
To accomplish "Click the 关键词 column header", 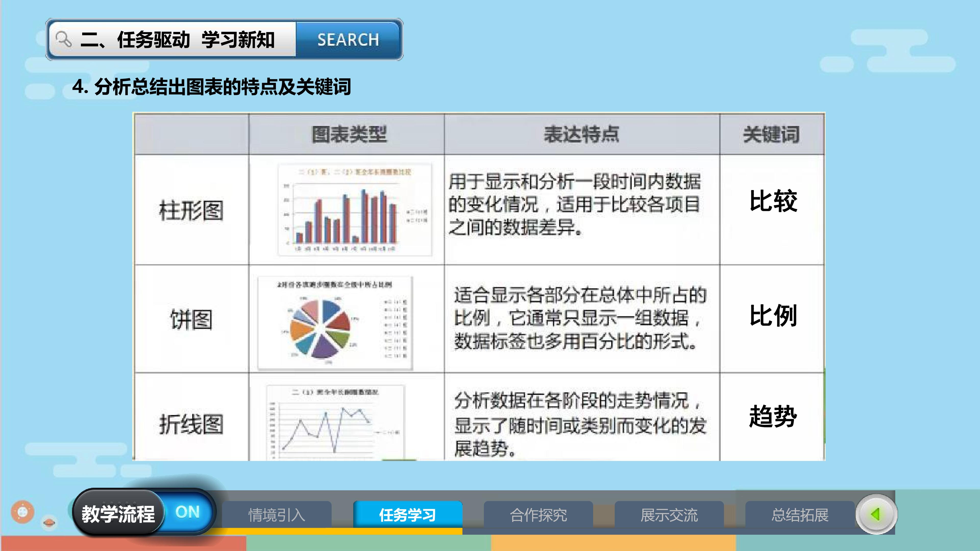I will coord(771,134).
